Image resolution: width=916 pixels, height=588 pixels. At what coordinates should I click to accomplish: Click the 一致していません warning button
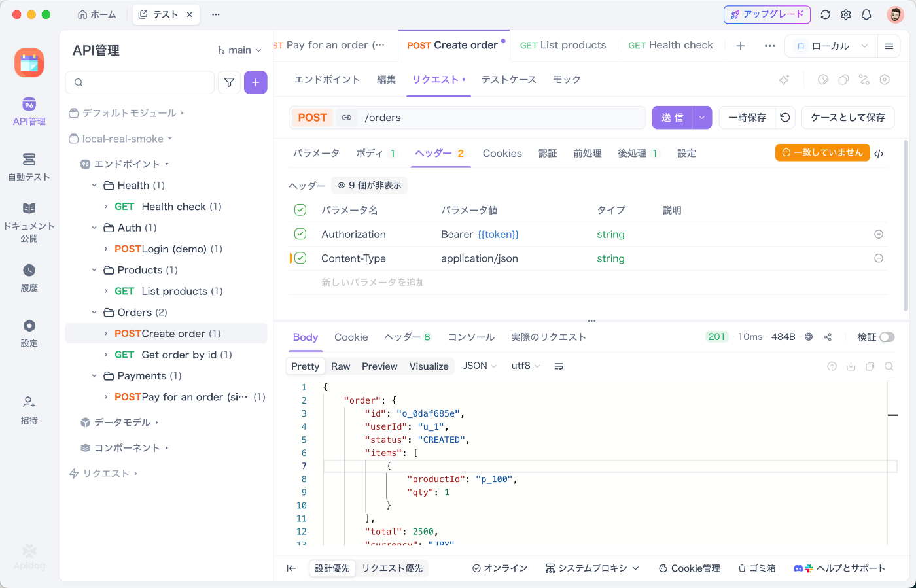coord(822,152)
